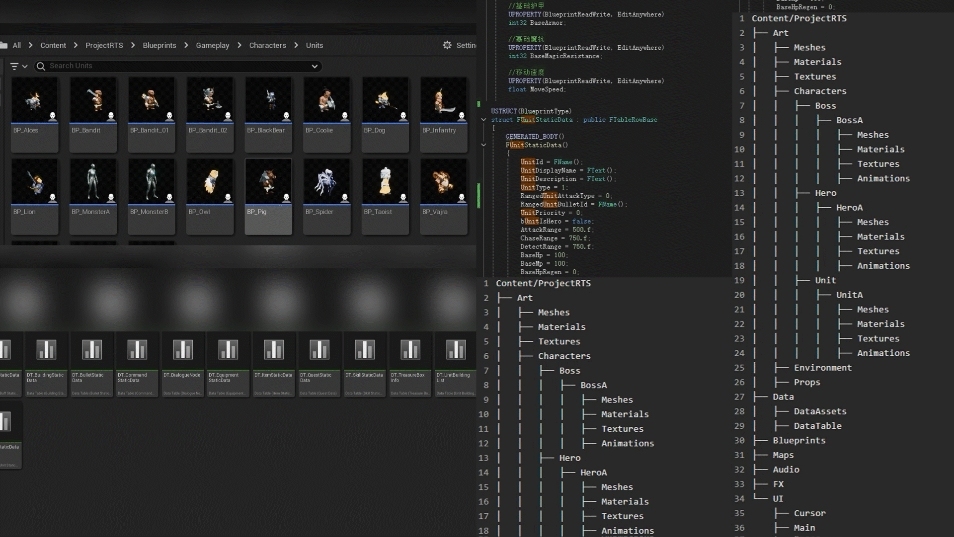Open the filter options dropdown beside search
This screenshot has height=537, width=954.
tap(19, 66)
